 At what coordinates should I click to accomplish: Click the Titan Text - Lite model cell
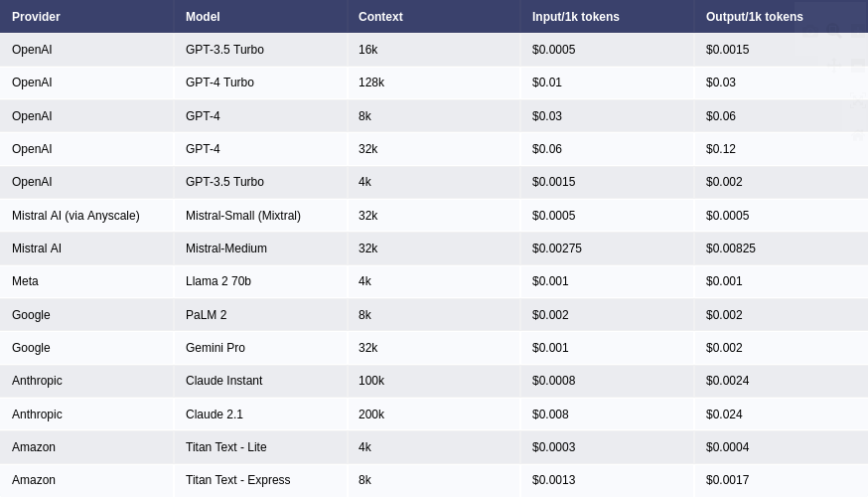[225, 447]
